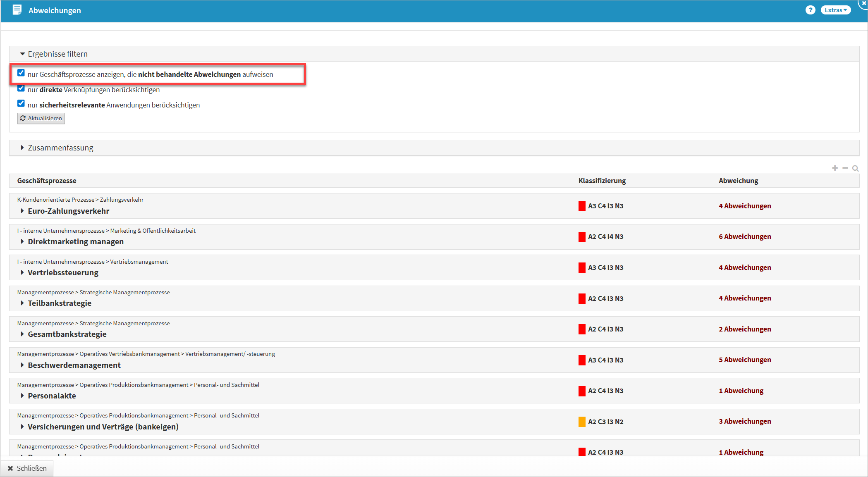Uncheck nicht behandelte Abweichungen filter checkbox
The width and height of the screenshot is (868, 477).
coord(21,73)
